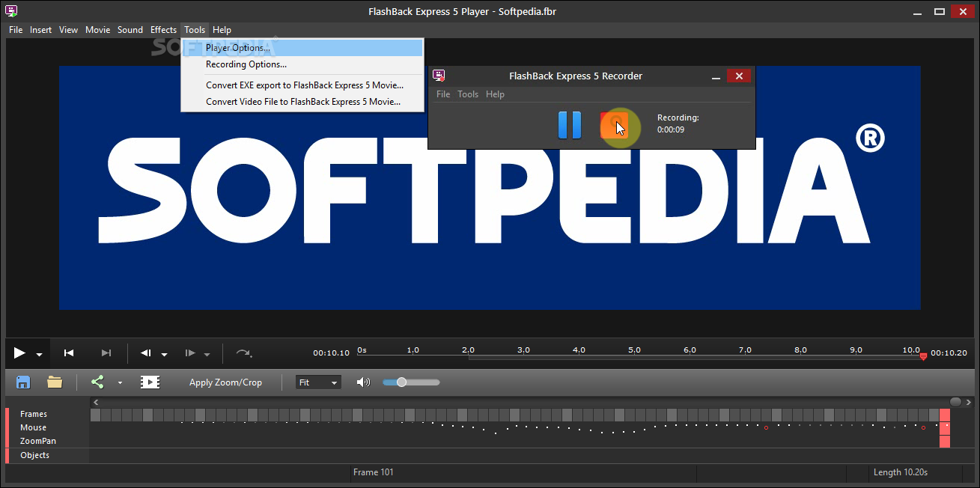Expand the Share options dropdown arrow

click(x=120, y=382)
